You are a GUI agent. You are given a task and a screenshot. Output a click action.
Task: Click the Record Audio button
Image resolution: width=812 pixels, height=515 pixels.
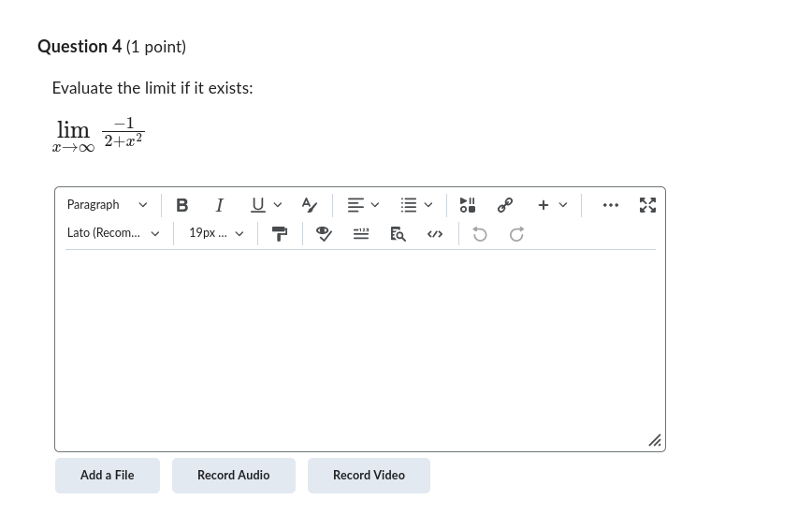click(x=234, y=476)
